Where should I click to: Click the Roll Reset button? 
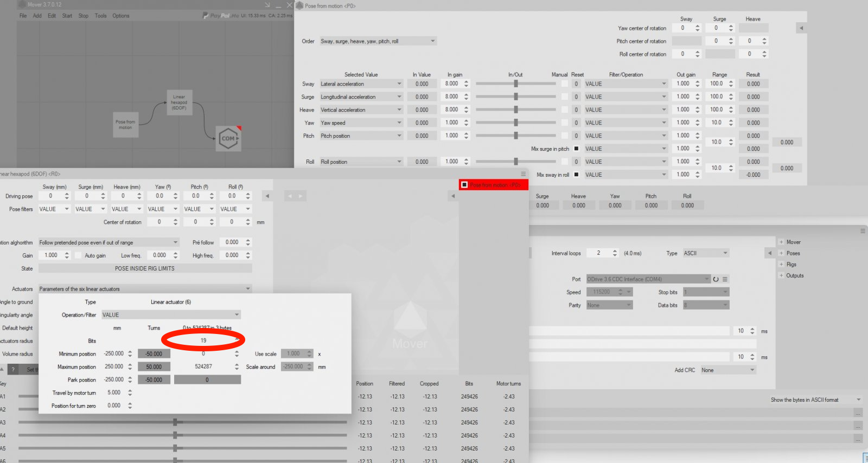[x=576, y=162]
